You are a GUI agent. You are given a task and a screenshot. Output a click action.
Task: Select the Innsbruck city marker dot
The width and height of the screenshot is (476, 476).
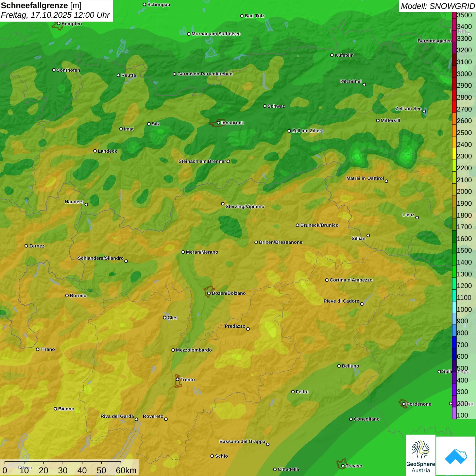219,123
